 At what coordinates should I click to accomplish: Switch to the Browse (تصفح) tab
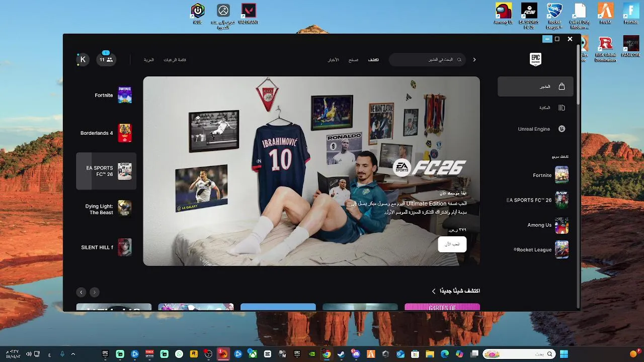[x=353, y=60]
